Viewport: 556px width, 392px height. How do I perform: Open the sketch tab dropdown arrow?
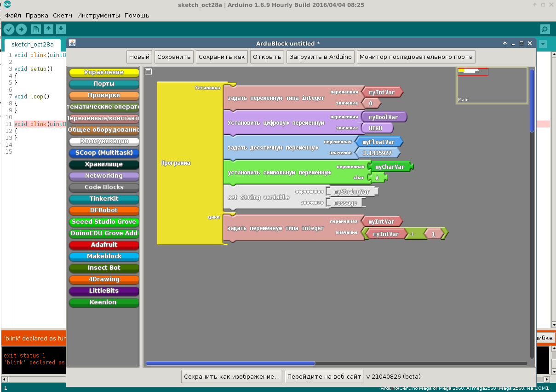pyautogui.click(x=543, y=44)
